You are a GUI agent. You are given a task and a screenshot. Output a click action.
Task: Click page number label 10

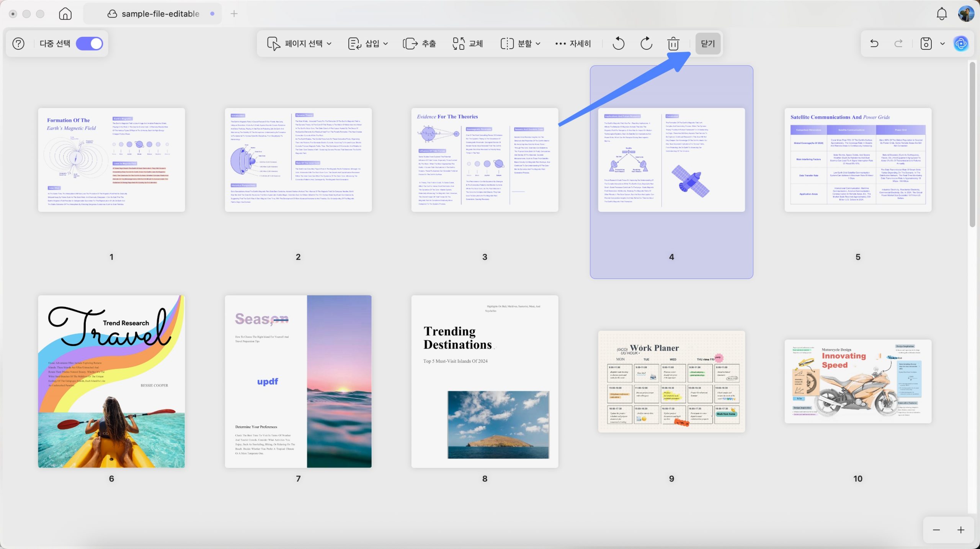pyautogui.click(x=858, y=479)
